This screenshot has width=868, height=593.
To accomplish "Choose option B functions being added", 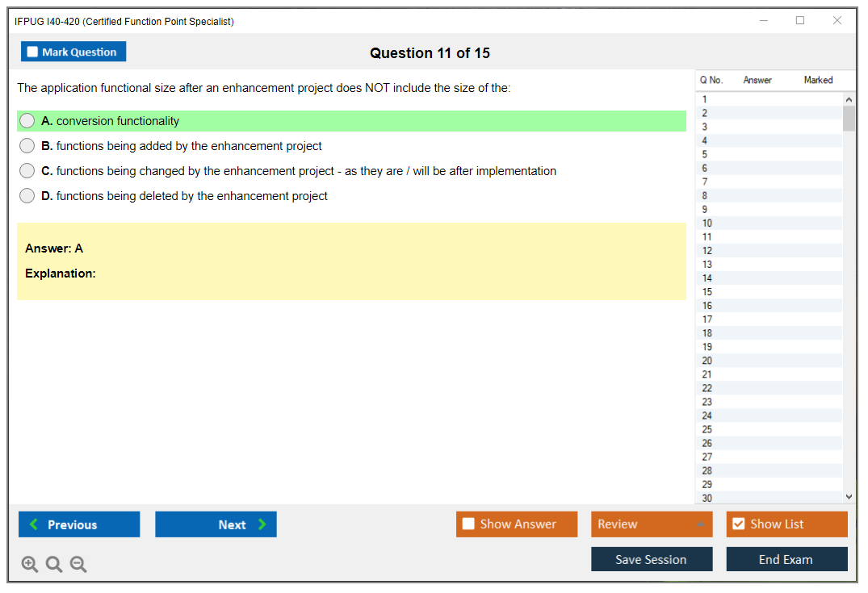I will pyautogui.click(x=27, y=146).
